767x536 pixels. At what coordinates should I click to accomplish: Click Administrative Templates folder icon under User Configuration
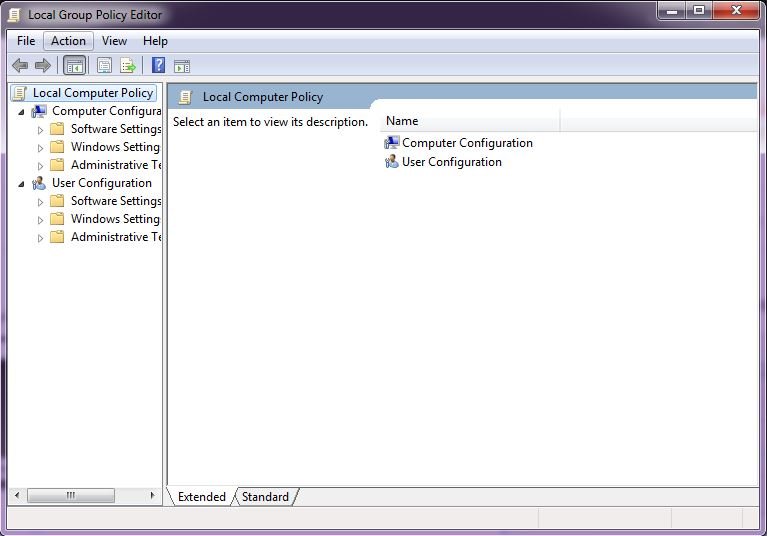click(57, 237)
